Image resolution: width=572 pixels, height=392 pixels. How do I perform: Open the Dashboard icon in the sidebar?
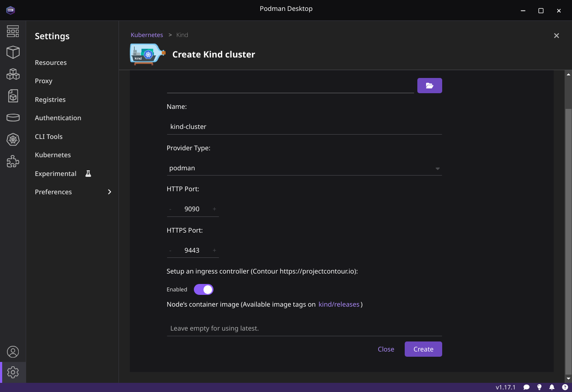(13, 31)
